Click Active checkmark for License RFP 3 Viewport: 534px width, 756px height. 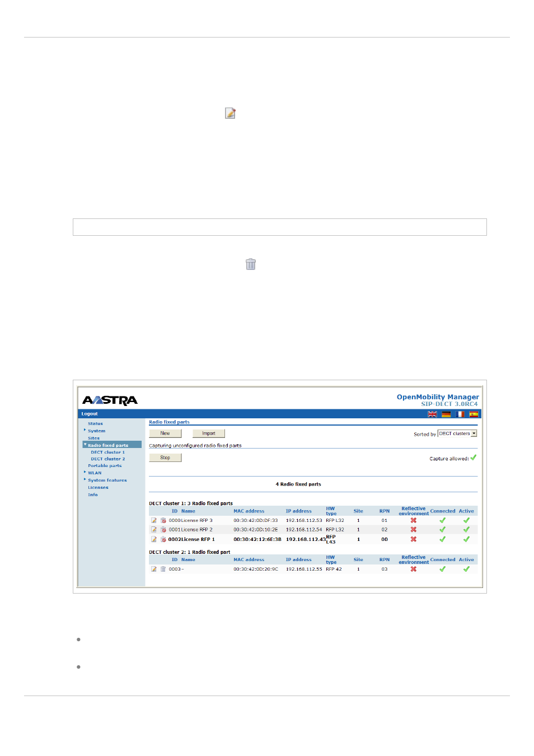click(x=466, y=520)
